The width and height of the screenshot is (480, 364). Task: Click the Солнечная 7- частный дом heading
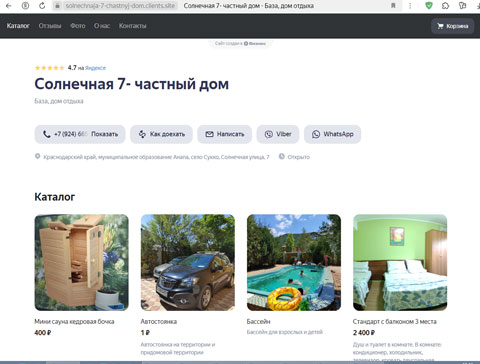pos(132,84)
